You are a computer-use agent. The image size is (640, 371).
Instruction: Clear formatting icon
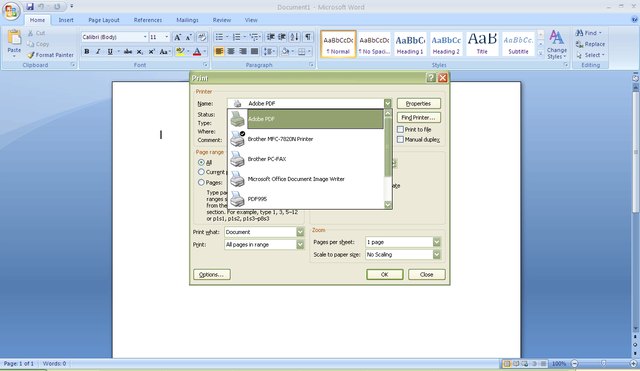[202, 37]
